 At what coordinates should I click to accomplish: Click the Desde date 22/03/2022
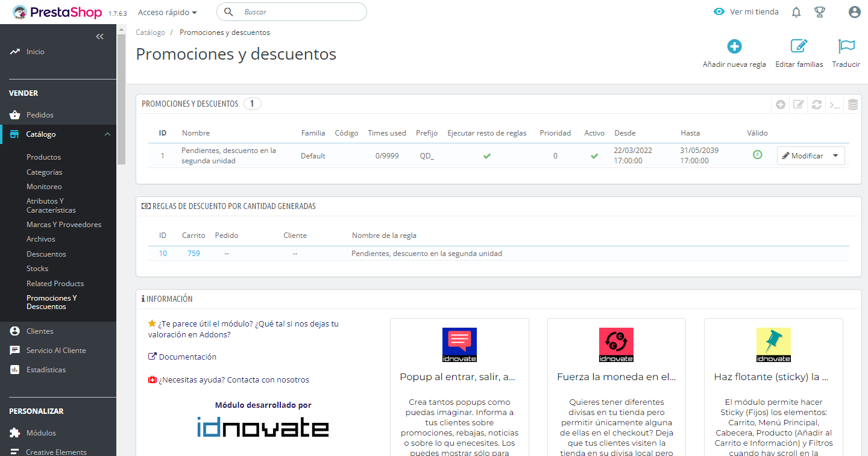pyautogui.click(x=633, y=155)
